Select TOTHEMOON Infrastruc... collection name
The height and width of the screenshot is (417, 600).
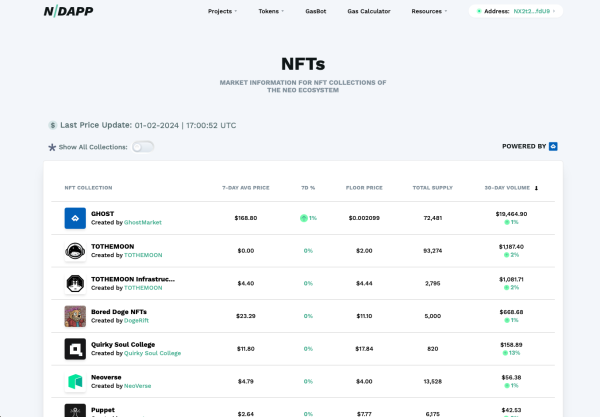133,279
